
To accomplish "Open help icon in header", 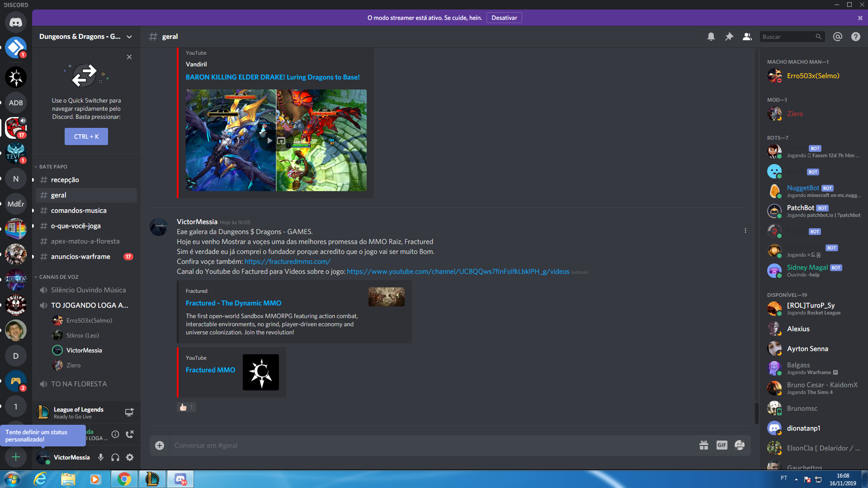I will pos(856,37).
